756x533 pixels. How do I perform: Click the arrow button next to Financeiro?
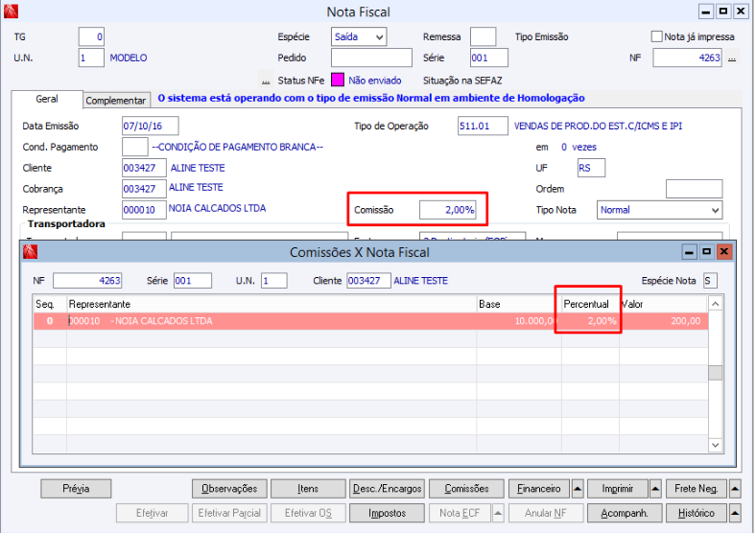pyautogui.click(x=577, y=489)
